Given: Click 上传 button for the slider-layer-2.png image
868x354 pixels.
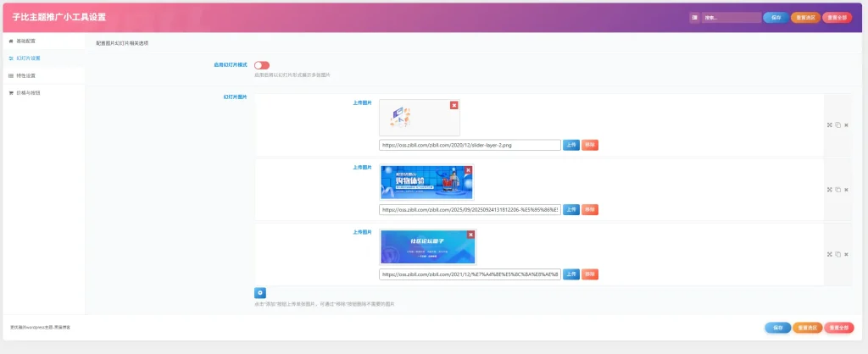Looking at the screenshot, I should pyautogui.click(x=571, y=145).
